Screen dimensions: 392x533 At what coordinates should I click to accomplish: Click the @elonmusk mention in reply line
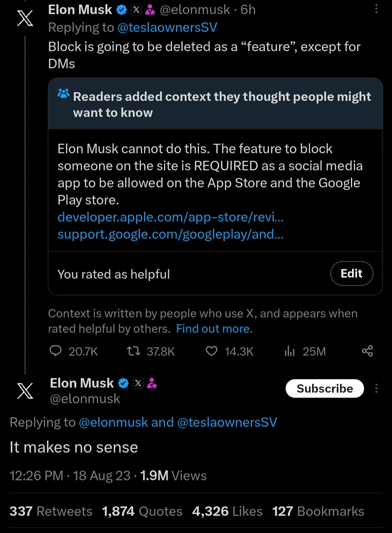pyautogui.click(x=113, y=422)
